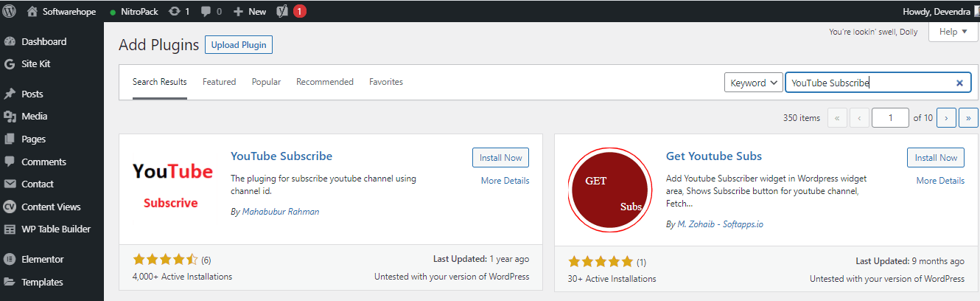The width and height of the screenshot is (980, 301).
Task: Open the YouTube Subscribe plugin title
Action: click(x=281, y=156)
